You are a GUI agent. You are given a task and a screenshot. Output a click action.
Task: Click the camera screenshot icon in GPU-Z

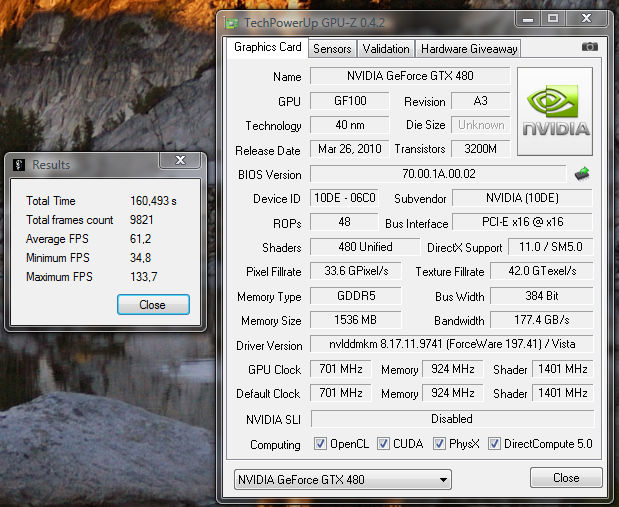point(589,47)
